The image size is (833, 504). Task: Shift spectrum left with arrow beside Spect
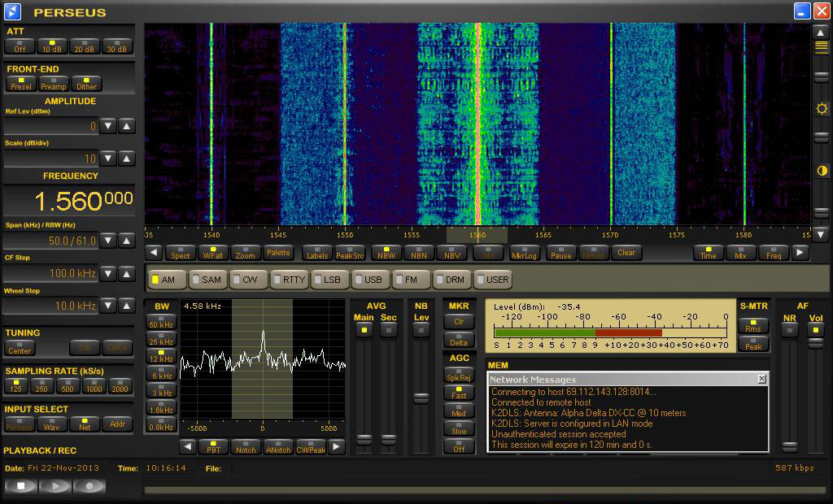[x=154, y=253]
